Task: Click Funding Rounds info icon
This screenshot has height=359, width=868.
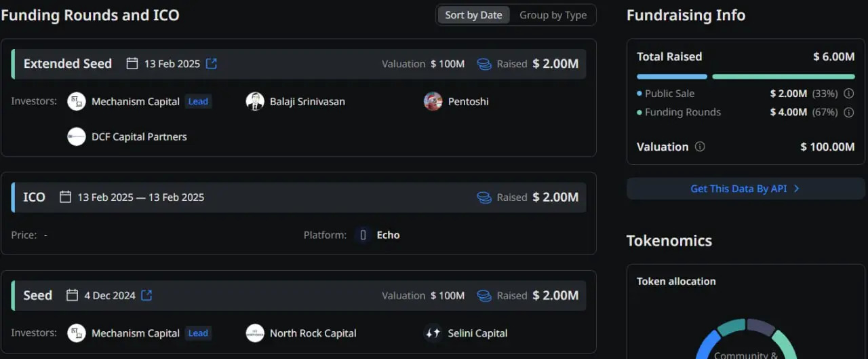Action: pos(848,113)
